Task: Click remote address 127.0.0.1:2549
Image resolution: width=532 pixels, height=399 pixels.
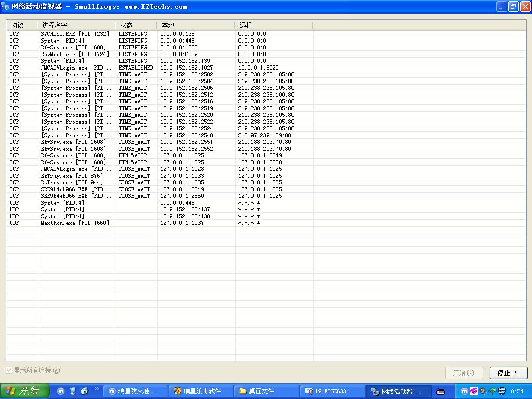Action: click(260, 156)
